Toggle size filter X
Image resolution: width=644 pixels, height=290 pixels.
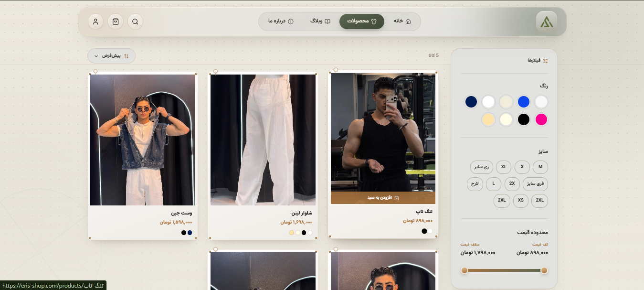tap(522, 167)
